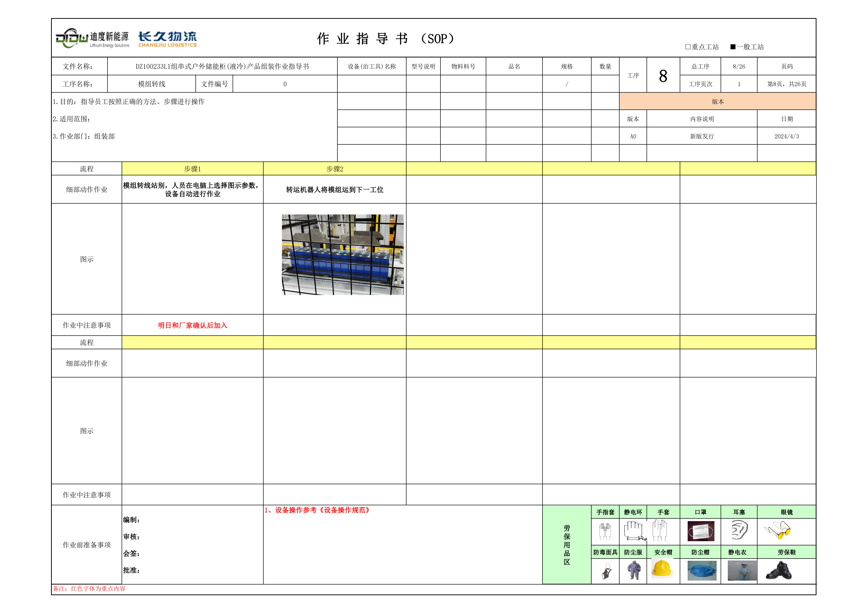Click the face mask (口罩) image
The height and width of the screenshot is (614, 868).
(x=701, y=531)
